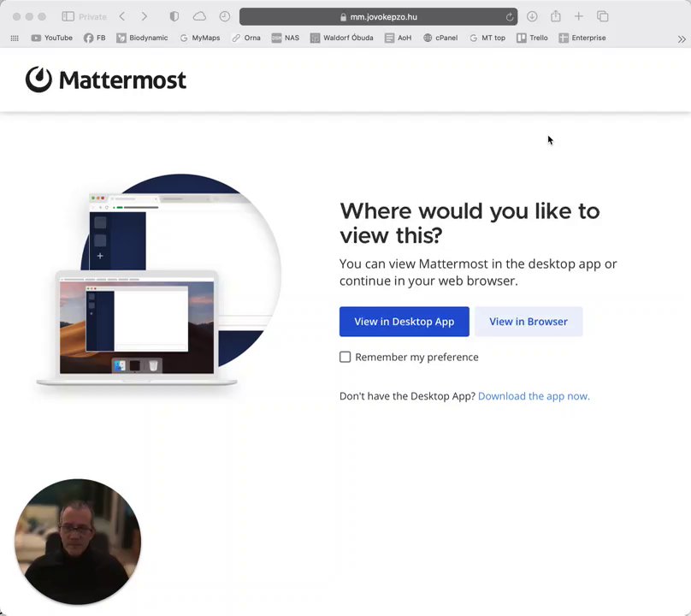Open the FB bookmark
691x616 pixels.
tap(95, 38)
